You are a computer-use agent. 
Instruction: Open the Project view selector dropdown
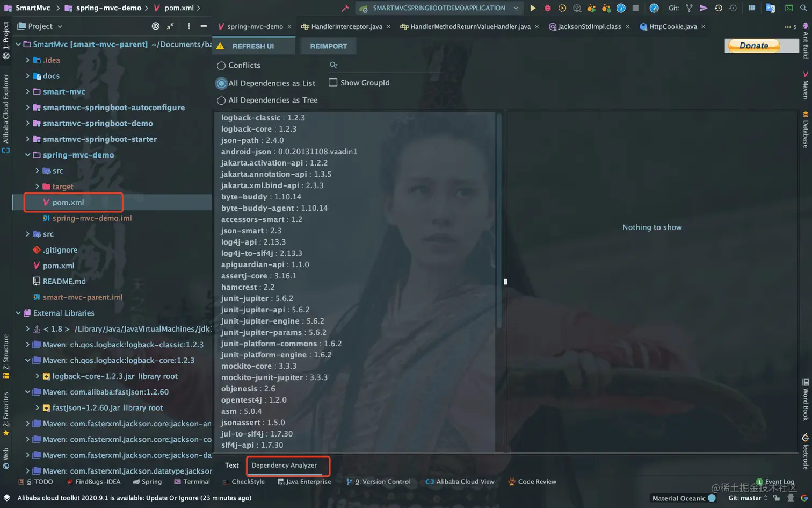pos(40,26)
